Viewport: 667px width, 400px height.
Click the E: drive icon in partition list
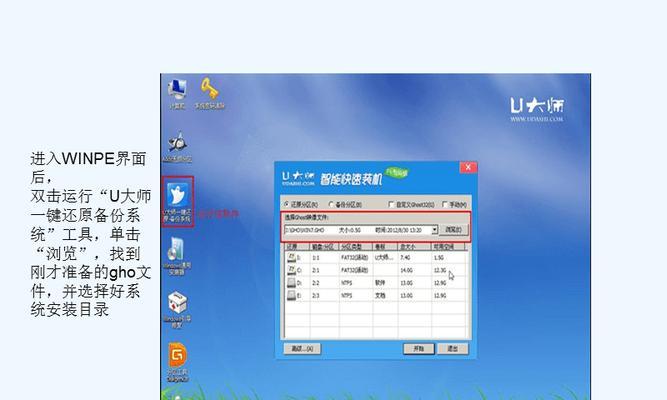click(x=292, y=295)
